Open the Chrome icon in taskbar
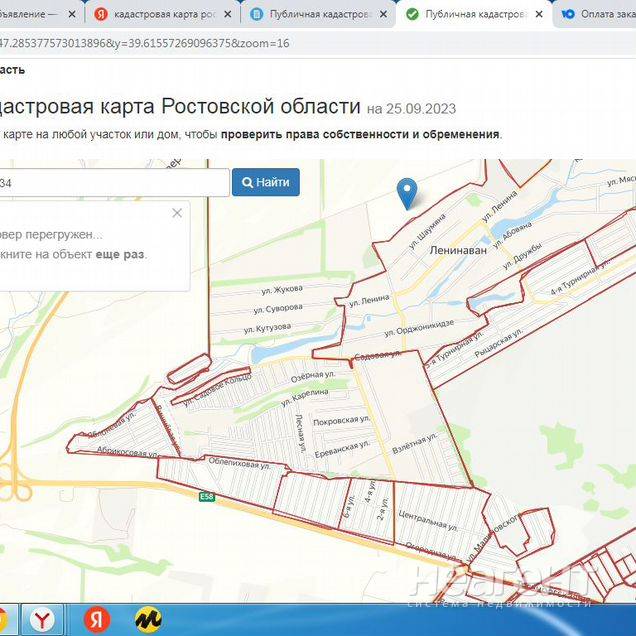Image resolution: width=636 pixels, height=636 pixels. pyautogui.click(x=3, y=620)
